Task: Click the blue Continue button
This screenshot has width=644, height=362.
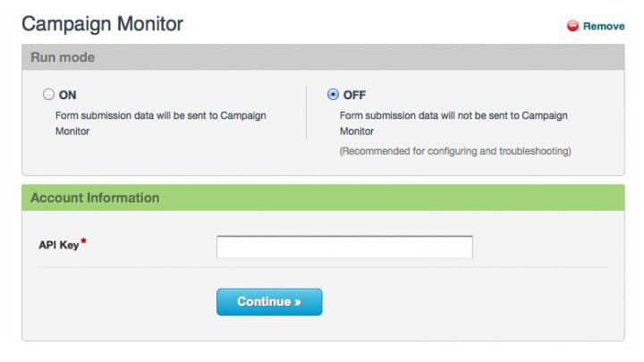Action: click(x=269, y=302)
